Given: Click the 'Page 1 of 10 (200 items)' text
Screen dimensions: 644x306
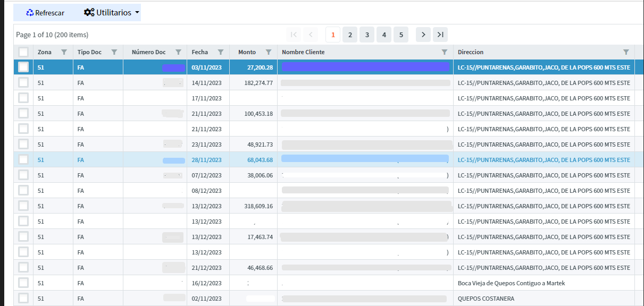Looking at the screenshot, I should 52,35.
